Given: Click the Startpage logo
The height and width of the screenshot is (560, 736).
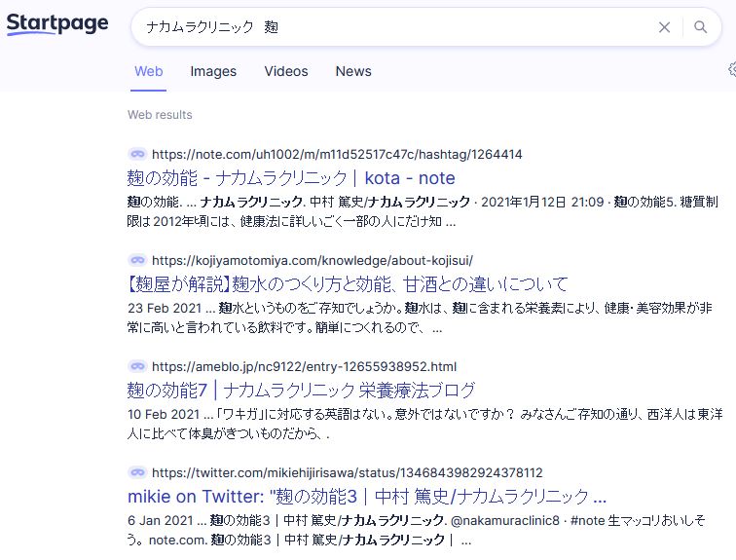Looking at the screenshot, I should click(x=57, y=23).
